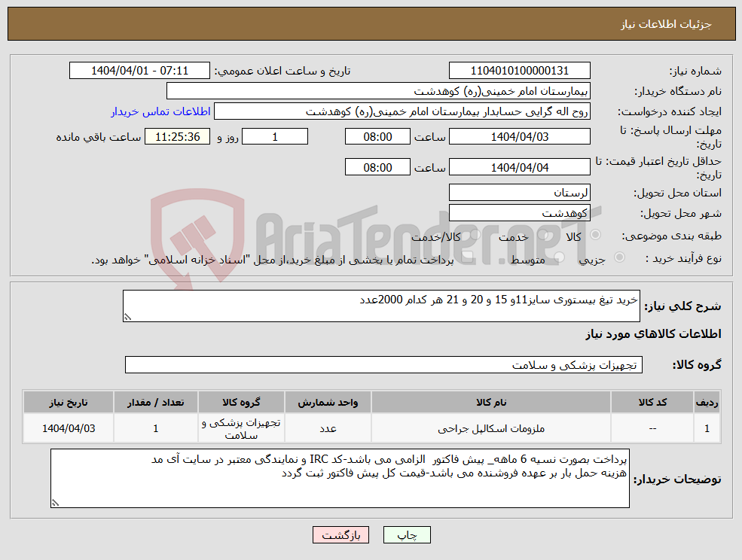The height and width of the screenshot is (560, 742).
Task: Click the row number 1 cell
Action: (707, 428)
